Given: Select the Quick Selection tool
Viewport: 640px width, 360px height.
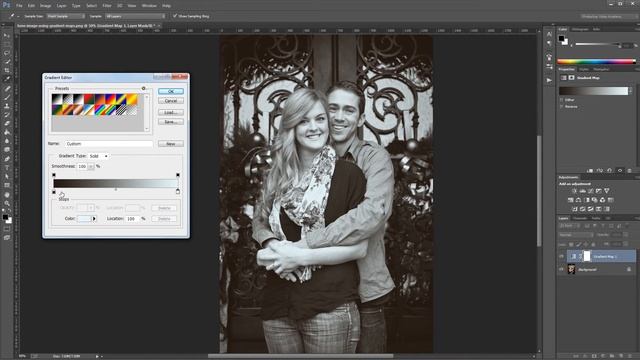Looking at the screenshot, I should coord(7,62).
